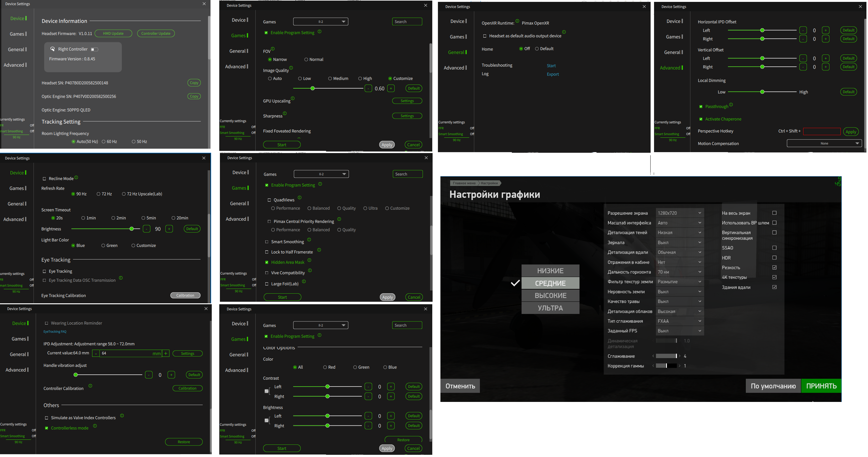Click the Perspective Hotkey red input field
The width and height of the screenshot is (868, 457).
[822, 132]
